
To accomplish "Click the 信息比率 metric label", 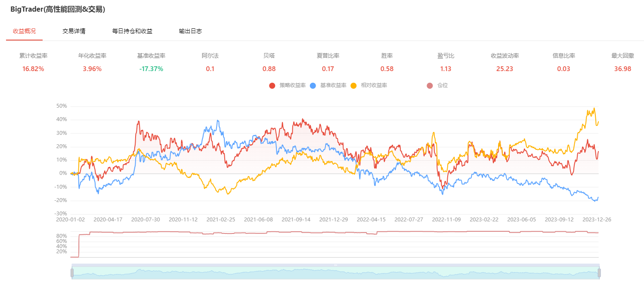I will 563,56.
